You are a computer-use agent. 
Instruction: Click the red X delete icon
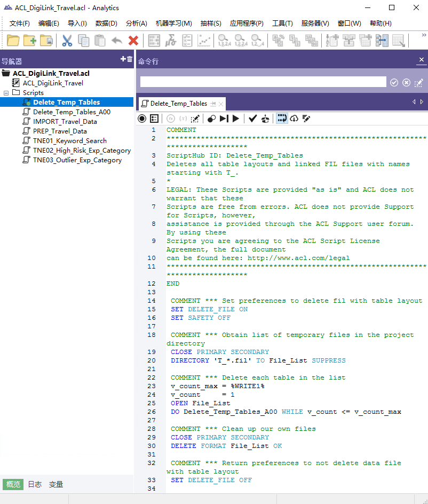pyautogui.click(x=133, y=41)
